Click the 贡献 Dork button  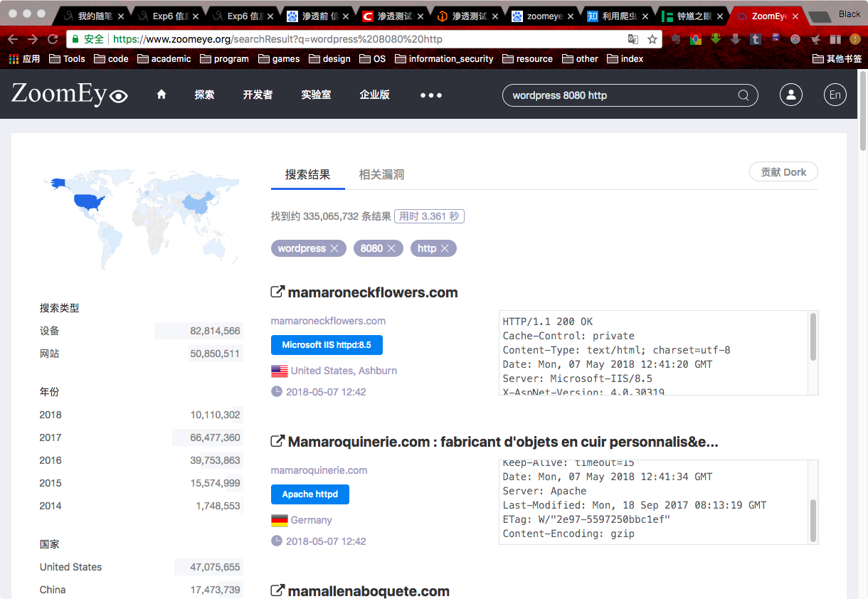pyautogui.click(x=783, y=172)
